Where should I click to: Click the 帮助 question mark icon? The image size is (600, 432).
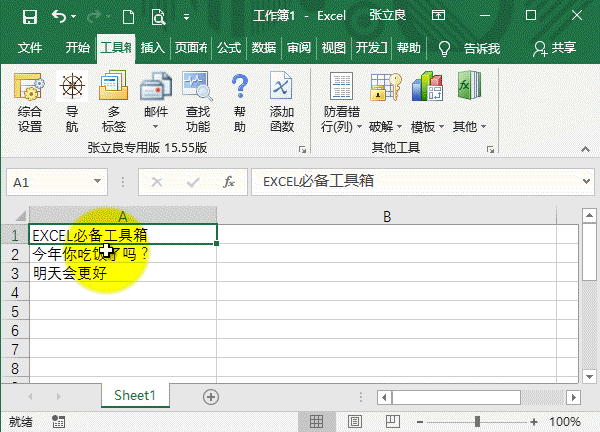click(x=239, y=101)
